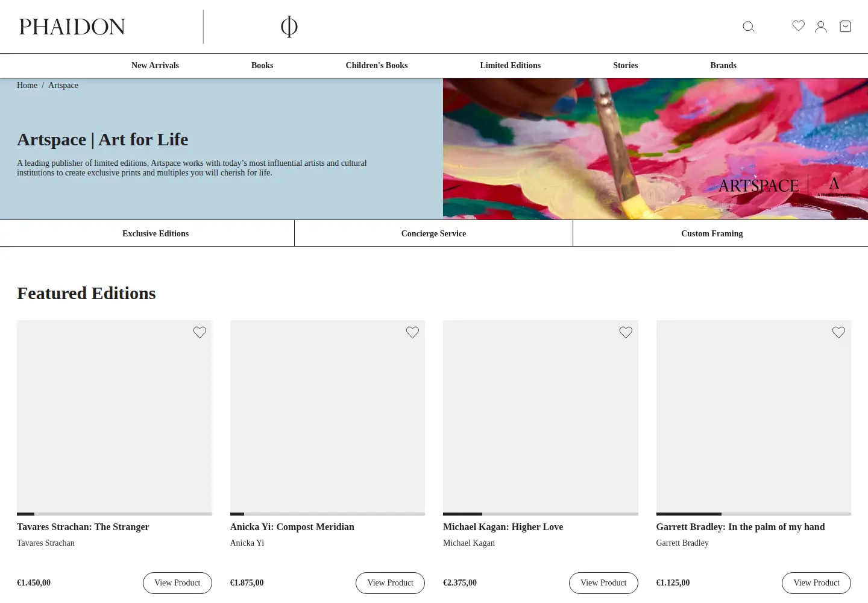Click the Artspace painting banner image
868x603 pixels.
click(655, 149)
